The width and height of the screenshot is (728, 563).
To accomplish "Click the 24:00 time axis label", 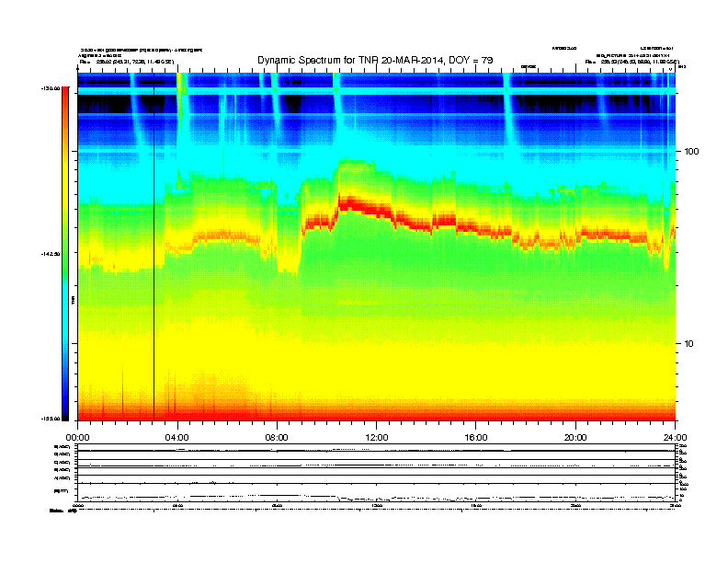I will pos(675,438).
